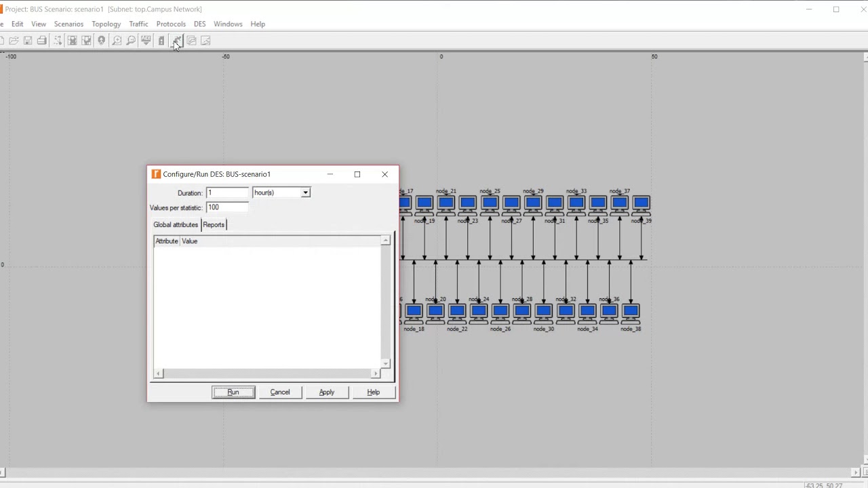Click attribute list scroll-left arrow
The height and width of the screenshot is (488, 868).
coord(158,373)
